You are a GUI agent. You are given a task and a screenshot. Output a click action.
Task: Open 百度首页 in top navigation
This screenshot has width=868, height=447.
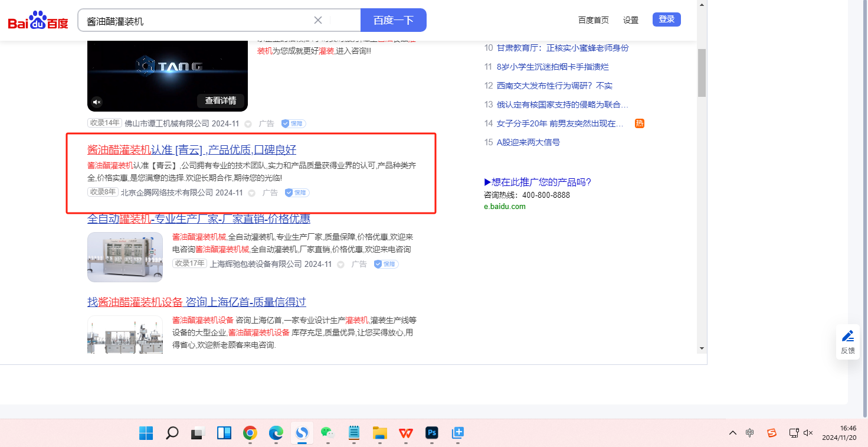[593, 20]
